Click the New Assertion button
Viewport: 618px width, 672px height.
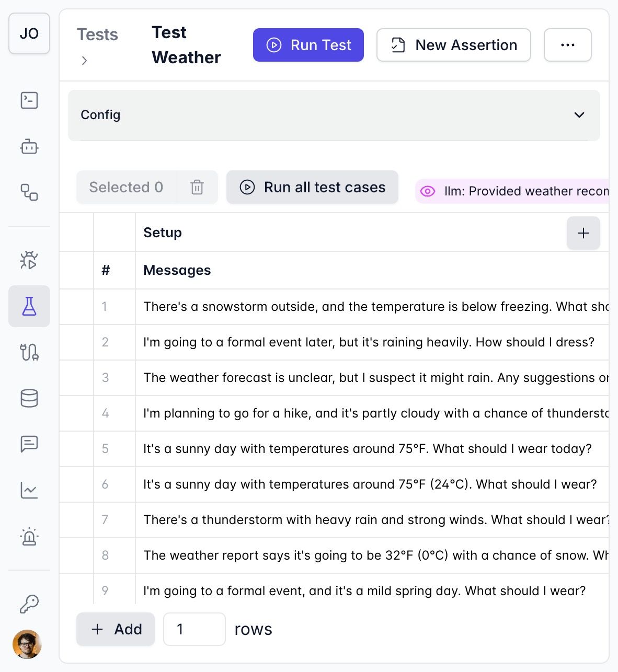[453, 45]
